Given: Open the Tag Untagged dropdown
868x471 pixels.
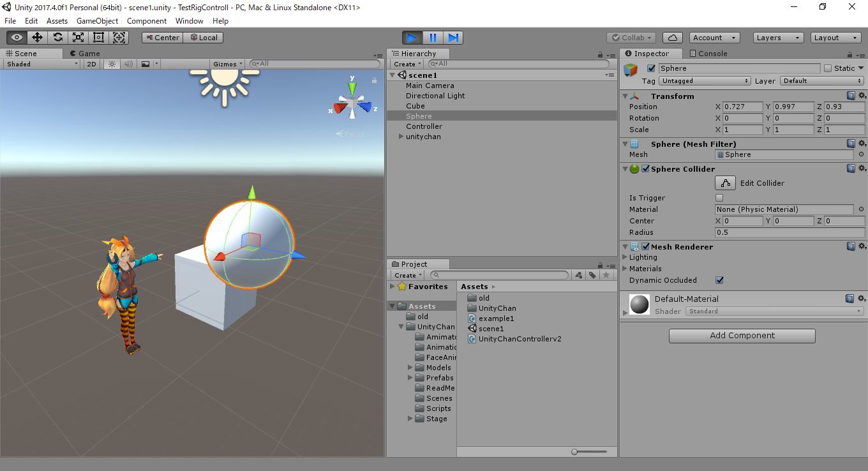Looking at the screenshot, I should 705,81.
